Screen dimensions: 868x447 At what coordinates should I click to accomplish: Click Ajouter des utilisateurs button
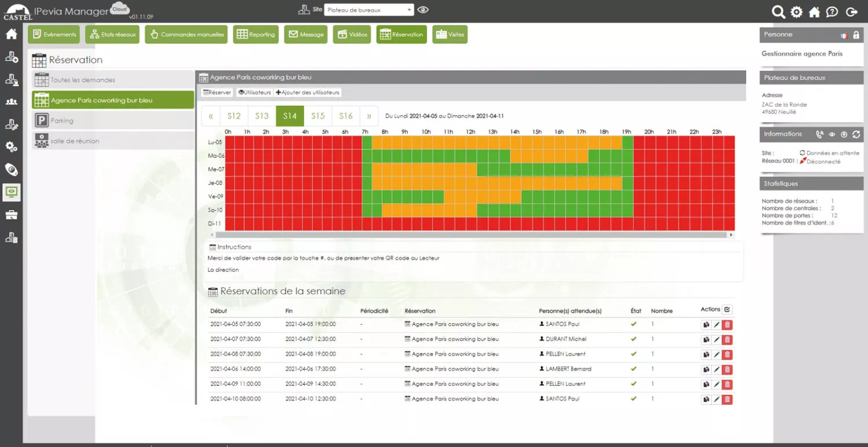(x=307, y=93)
